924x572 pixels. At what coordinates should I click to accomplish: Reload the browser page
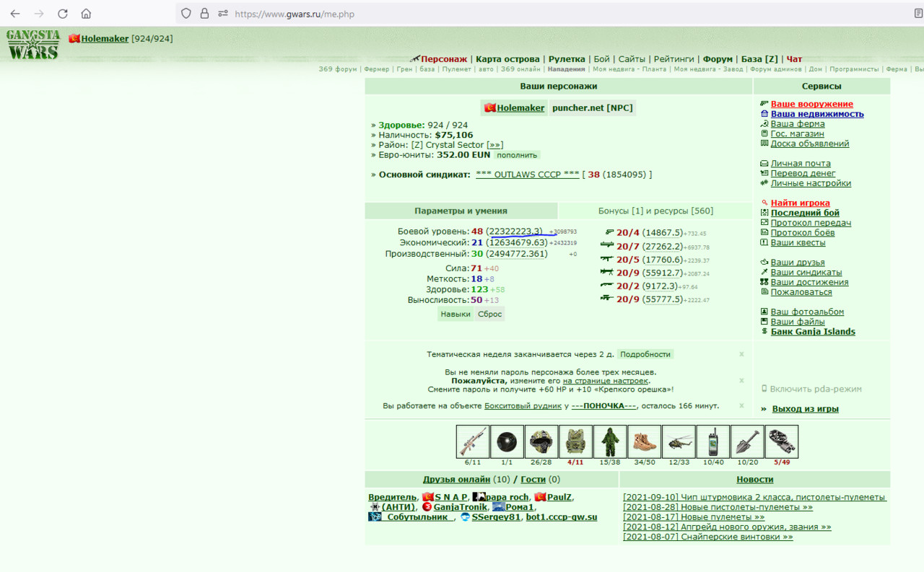[63, 14]
